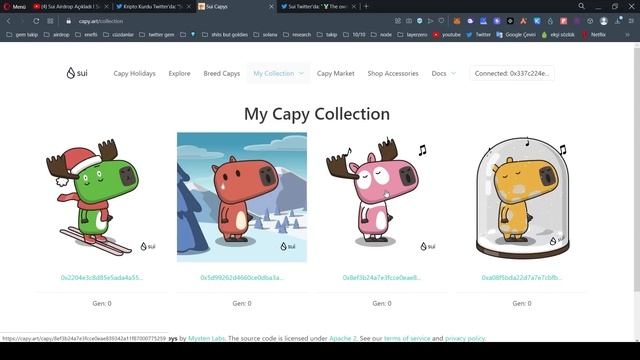Screen dimensions: 640x360
Task: Open Shop Accessories page
Action: (393, 73)
